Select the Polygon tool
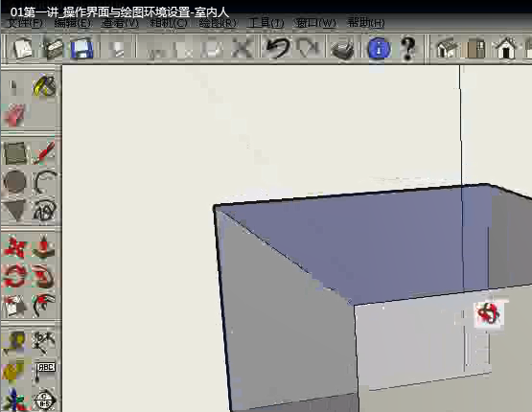Screen dimensions: 532x412 point(14,210)
